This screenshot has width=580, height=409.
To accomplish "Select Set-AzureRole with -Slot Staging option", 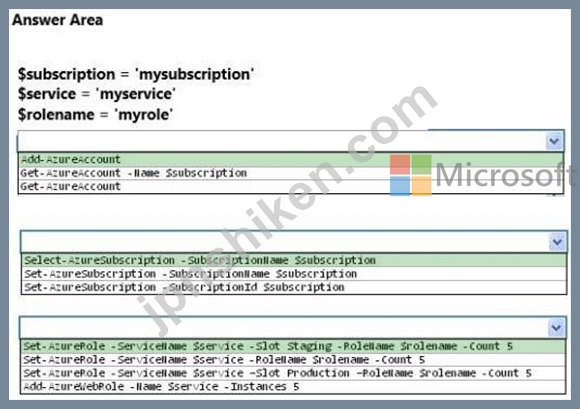I will tap(293, 347).
